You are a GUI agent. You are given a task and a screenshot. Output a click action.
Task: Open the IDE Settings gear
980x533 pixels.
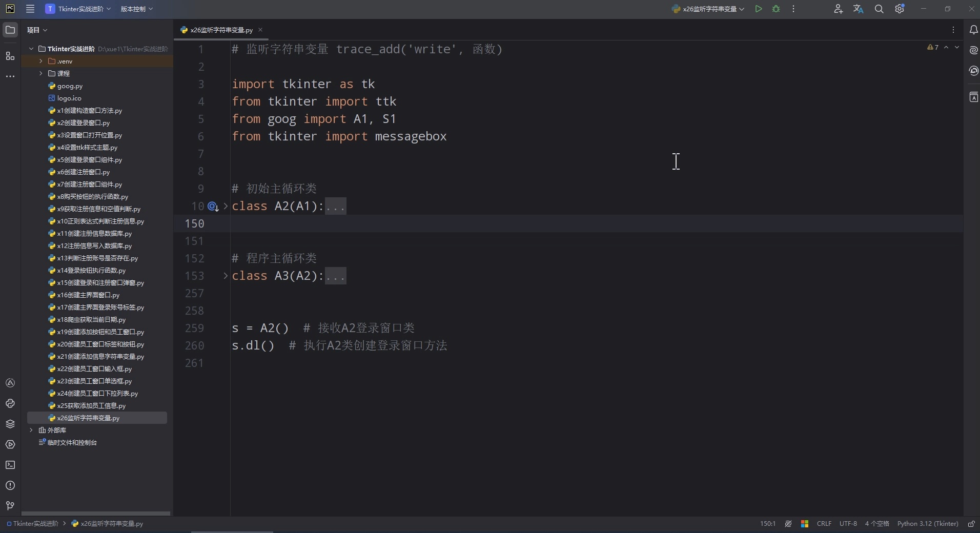pyautogui.click(x=900, y=9)
